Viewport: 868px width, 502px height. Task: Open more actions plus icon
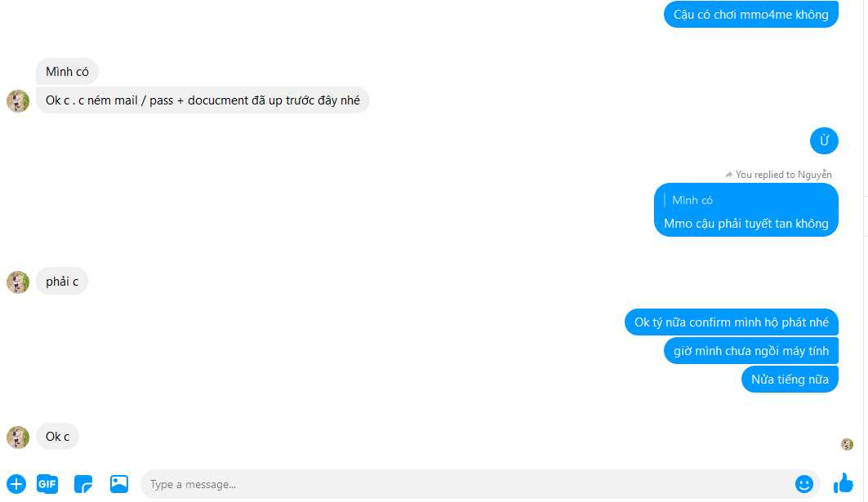pos(16,484)
